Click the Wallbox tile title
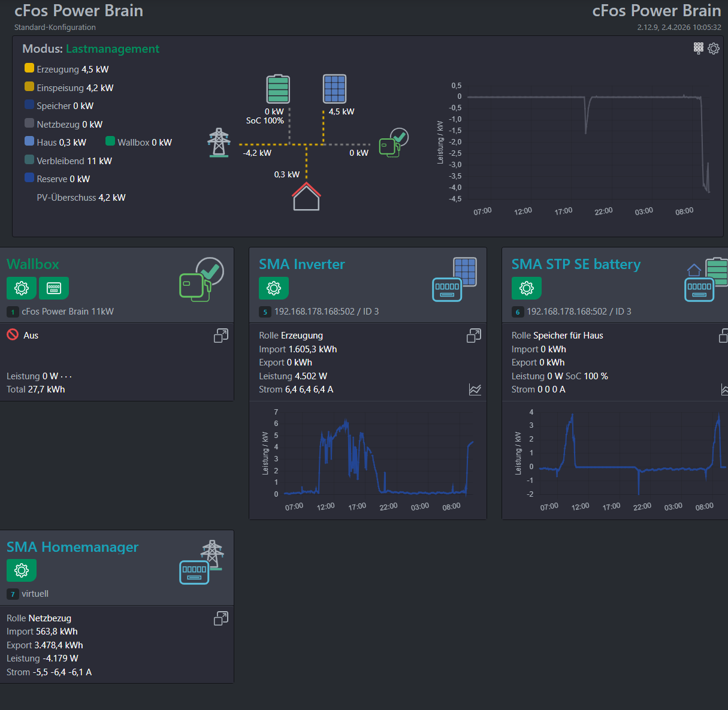This screenshot has height=710, width=728. pos(33,264)
